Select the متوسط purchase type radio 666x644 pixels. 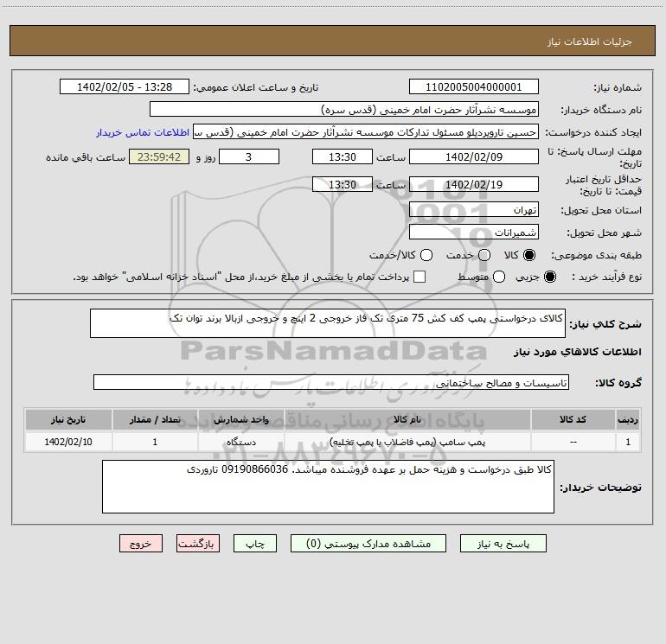pyautogui.click(x=499, y=277)
